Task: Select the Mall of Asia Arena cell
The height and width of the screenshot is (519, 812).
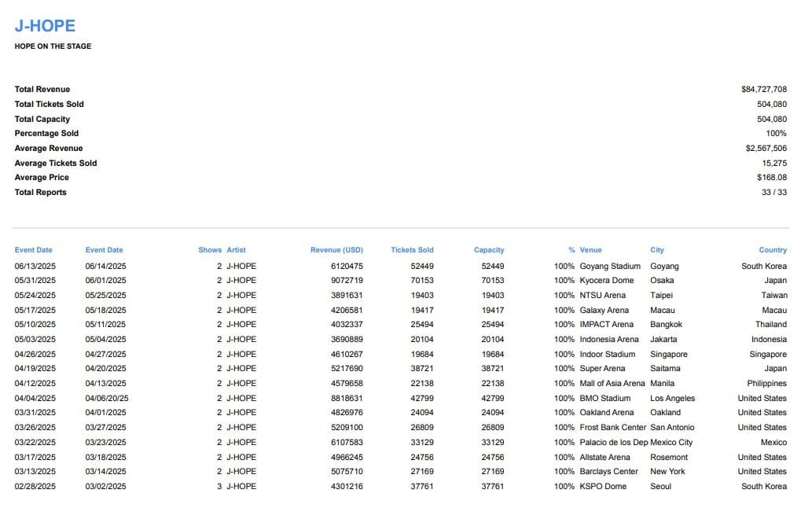Action: pos(612,383)
